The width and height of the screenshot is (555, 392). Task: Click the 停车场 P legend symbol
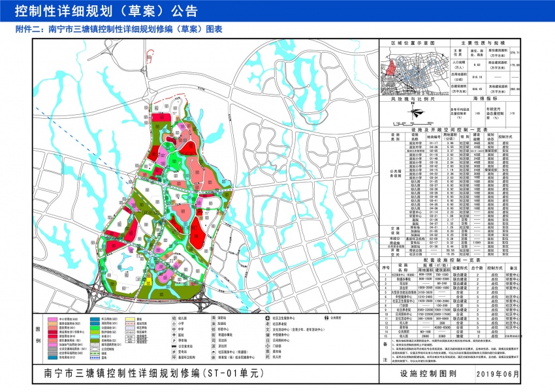(x=174, y=340)
